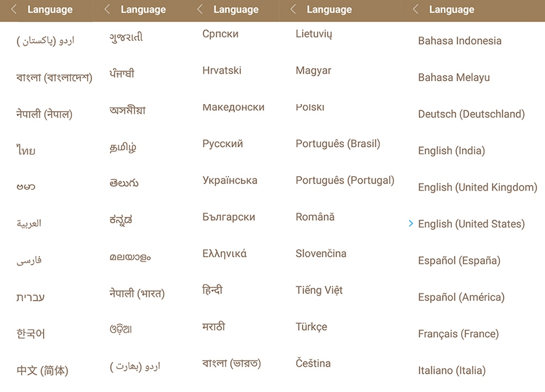Screen dimensions: 545x392
Task: Tap back arrow above the Bahasa Indonesia list
Action: coord(416,10)
